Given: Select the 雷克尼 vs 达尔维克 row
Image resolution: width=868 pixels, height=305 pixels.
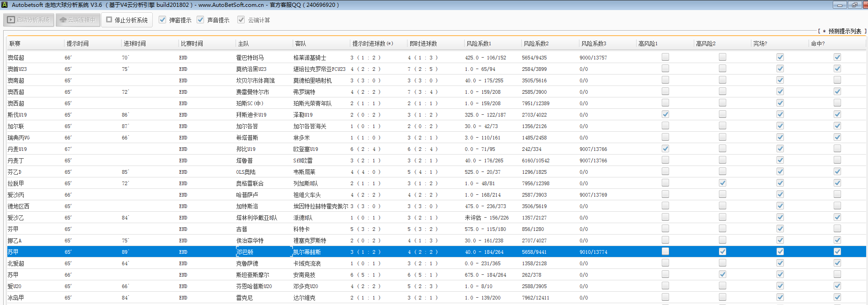Looking at the screenshot, I should [274, 298].
